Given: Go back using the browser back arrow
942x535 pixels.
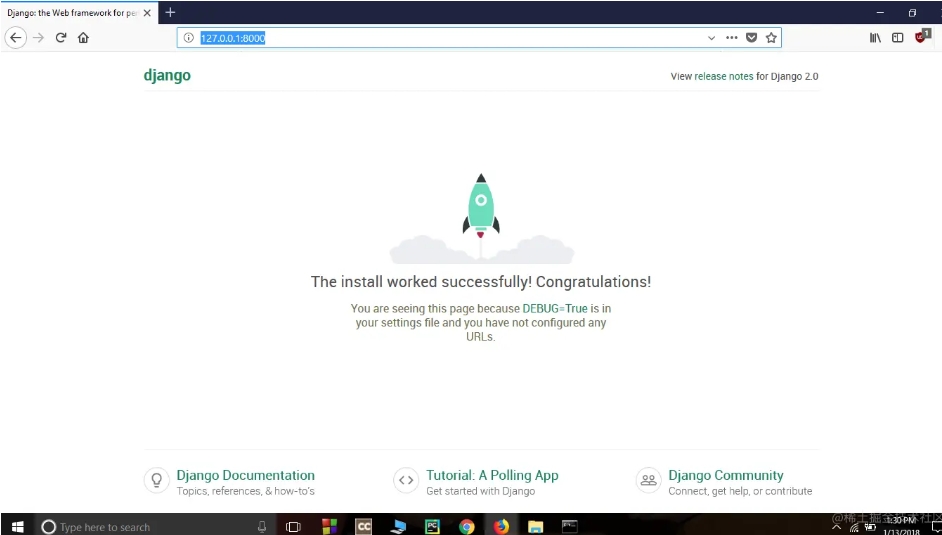Looking at the screenshot, I should pos(16,38).
